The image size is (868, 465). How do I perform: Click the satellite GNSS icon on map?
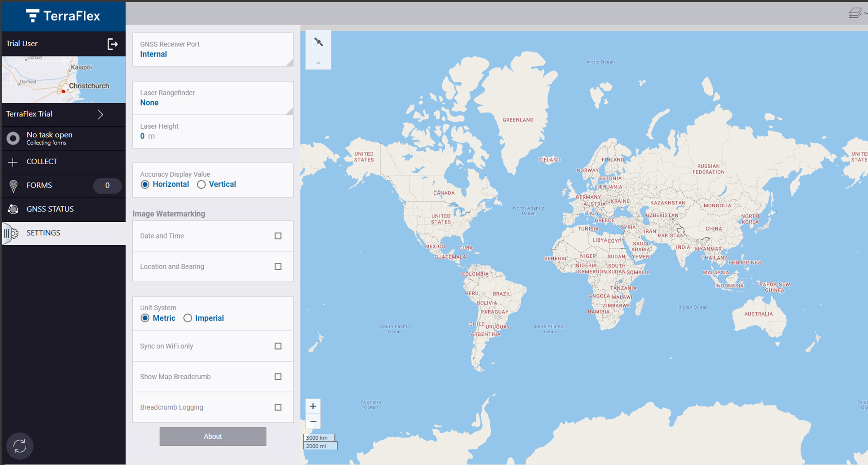point(318,42)
